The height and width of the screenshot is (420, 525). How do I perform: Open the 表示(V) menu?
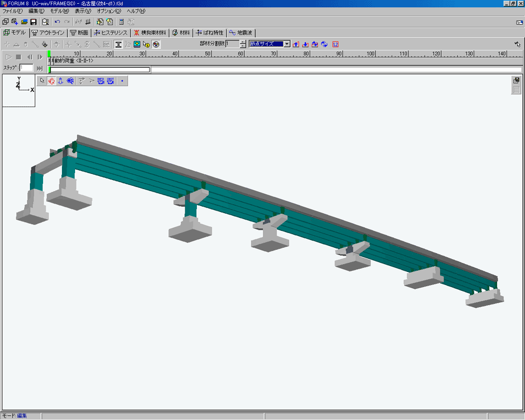click(82, 11)
